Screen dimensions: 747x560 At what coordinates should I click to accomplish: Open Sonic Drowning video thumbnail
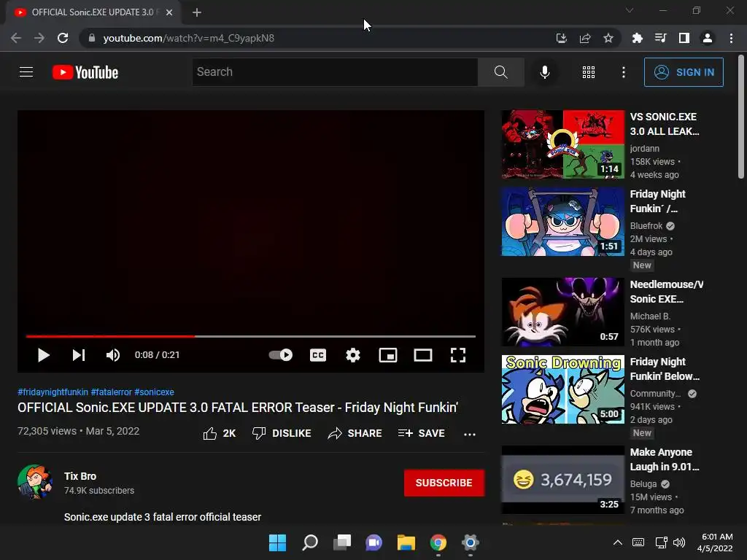coord(562,389)
